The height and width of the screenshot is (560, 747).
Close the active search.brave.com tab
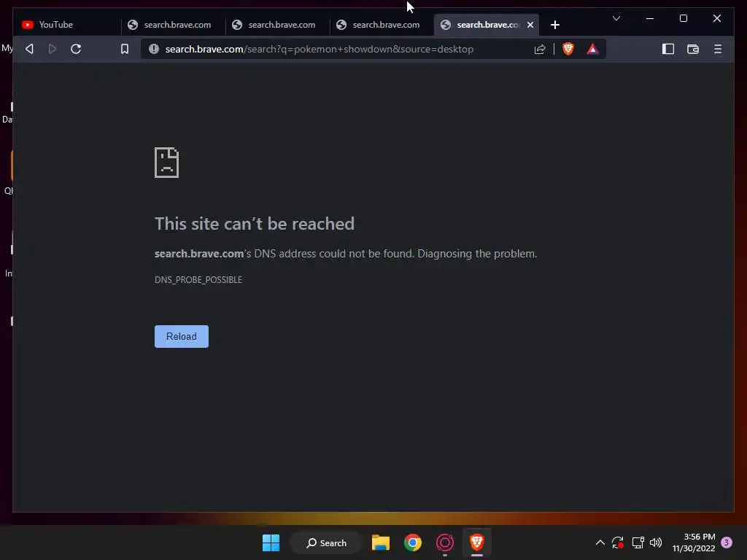[x=530, y=25]
